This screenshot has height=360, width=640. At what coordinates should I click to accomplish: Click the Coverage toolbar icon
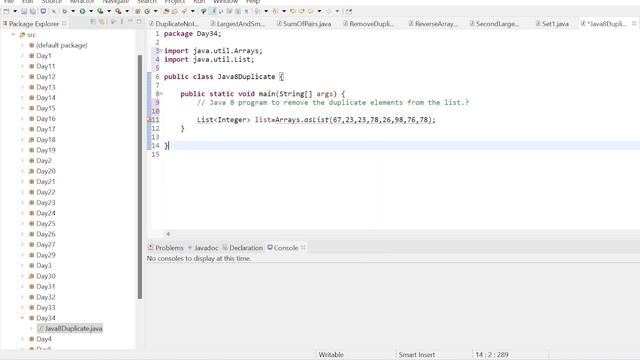tap(100, 11)
